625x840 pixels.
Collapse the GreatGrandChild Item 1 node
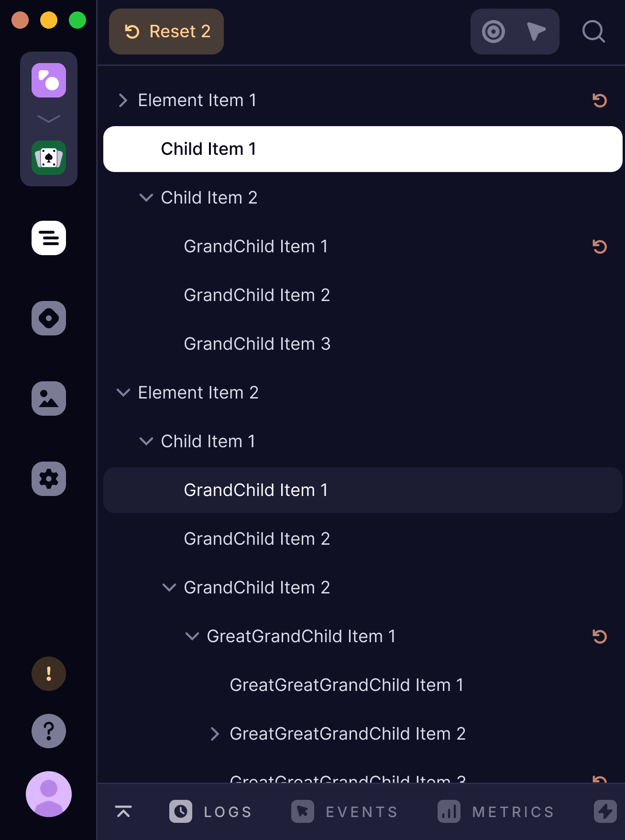point(192,636)
